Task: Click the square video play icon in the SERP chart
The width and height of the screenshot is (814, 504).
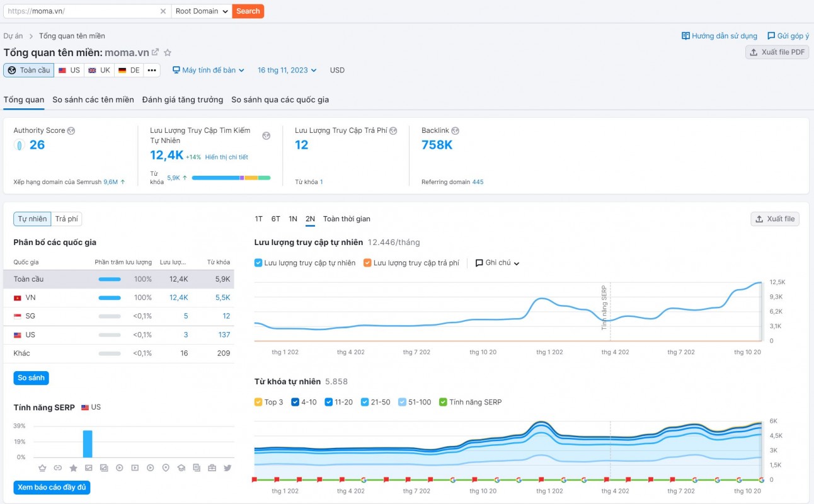Action: [x=135, y=468]
